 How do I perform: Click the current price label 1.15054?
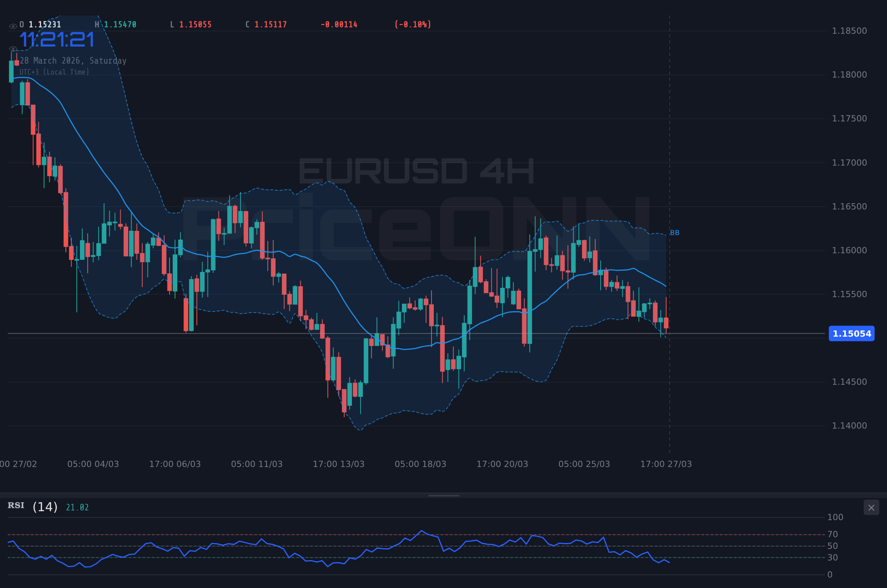click(852, 334)
